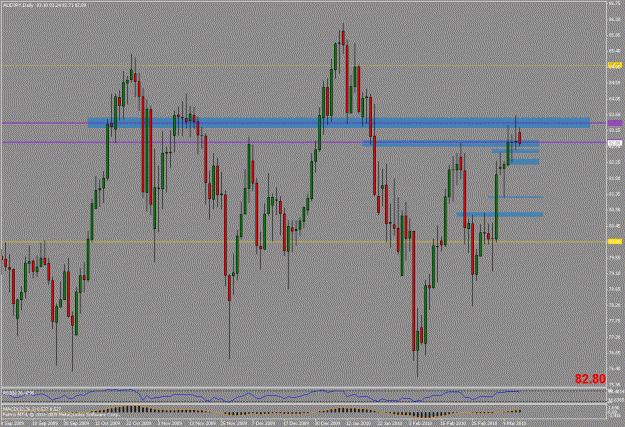Click the last red candle on the chart

point(520,138)
